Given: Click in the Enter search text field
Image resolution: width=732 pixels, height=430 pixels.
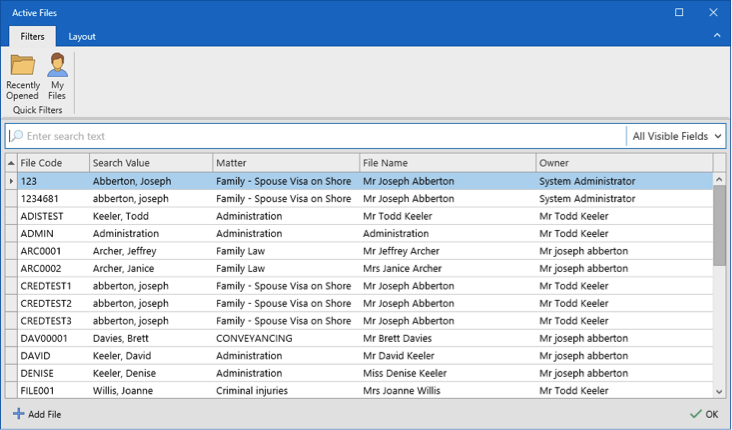Looking at the screenshot, I should tap(320, 136).
